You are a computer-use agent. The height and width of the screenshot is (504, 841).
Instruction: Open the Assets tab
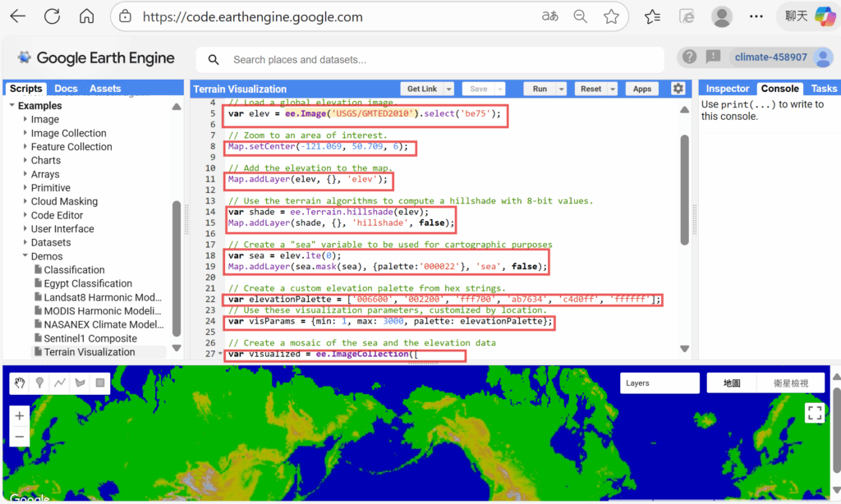coord(105,89)
